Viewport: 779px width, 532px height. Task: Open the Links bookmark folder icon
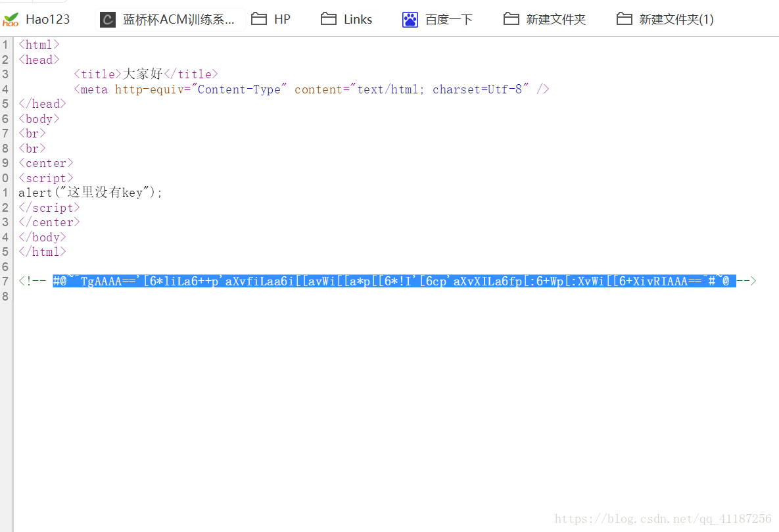click(x=329, y=19)
